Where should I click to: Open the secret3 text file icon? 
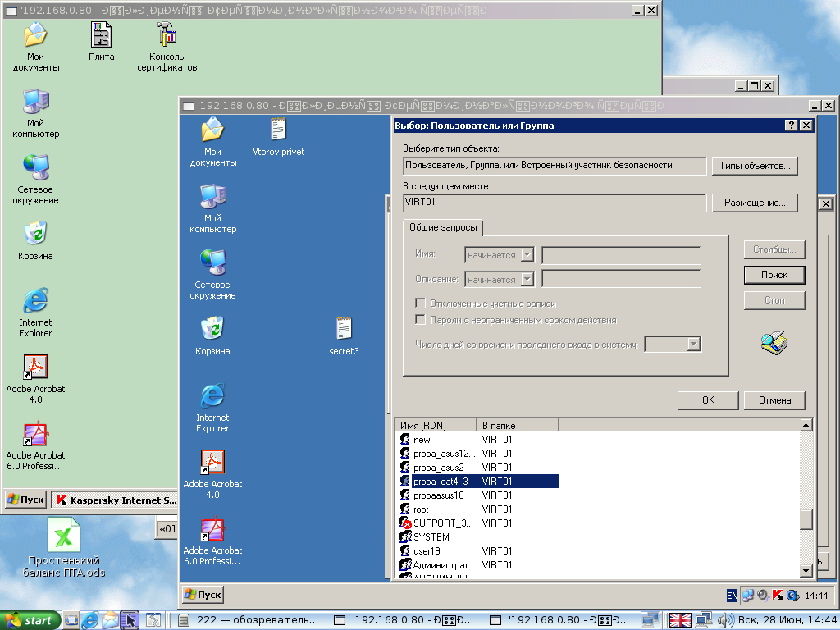click(x=344, y=330)
